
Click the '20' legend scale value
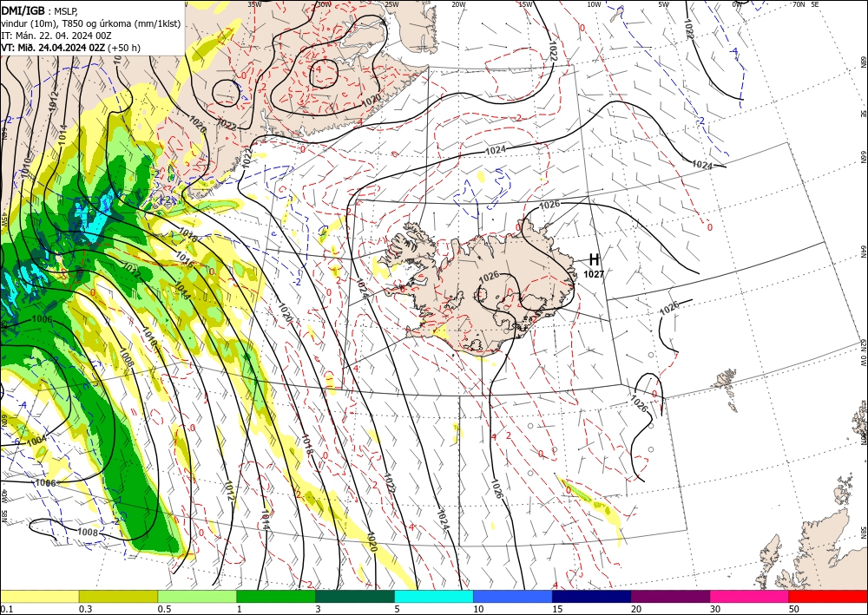pyautogui.click(x=636, y=608)
